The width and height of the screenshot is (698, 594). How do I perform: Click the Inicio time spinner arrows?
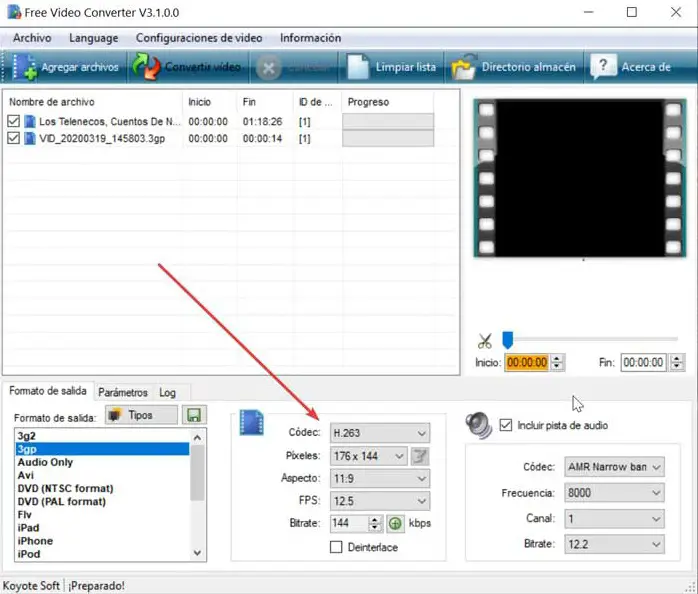[557, 362]
